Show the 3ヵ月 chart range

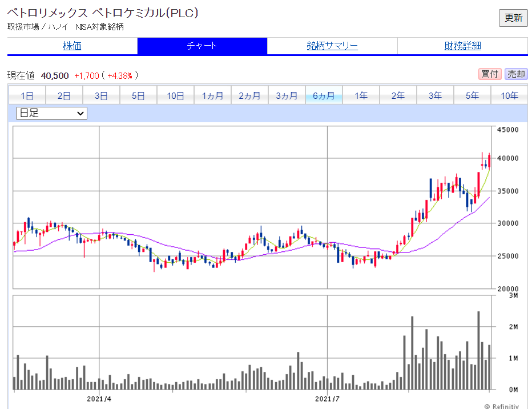click(x=287, y=95)
